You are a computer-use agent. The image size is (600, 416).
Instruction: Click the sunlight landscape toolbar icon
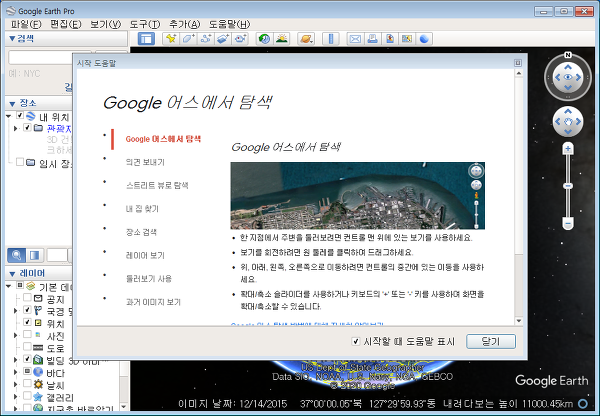pos(282,39)
